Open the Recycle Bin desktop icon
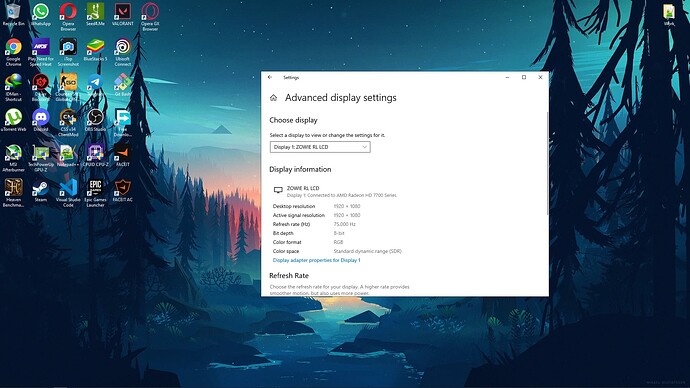 pos(14,15)
